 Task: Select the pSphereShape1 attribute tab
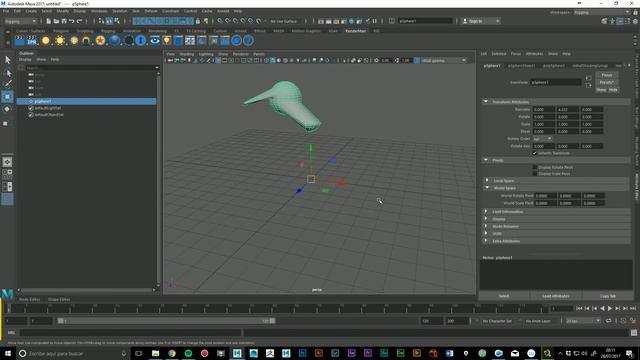pyautogui.click(x=522, y=66)
